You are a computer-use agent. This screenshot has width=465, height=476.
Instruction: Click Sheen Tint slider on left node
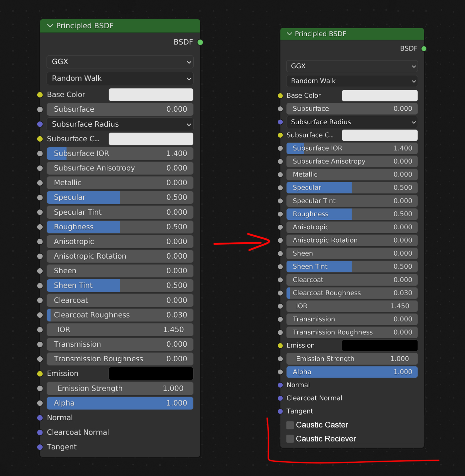pyautogui.click(x=120, y=286)
